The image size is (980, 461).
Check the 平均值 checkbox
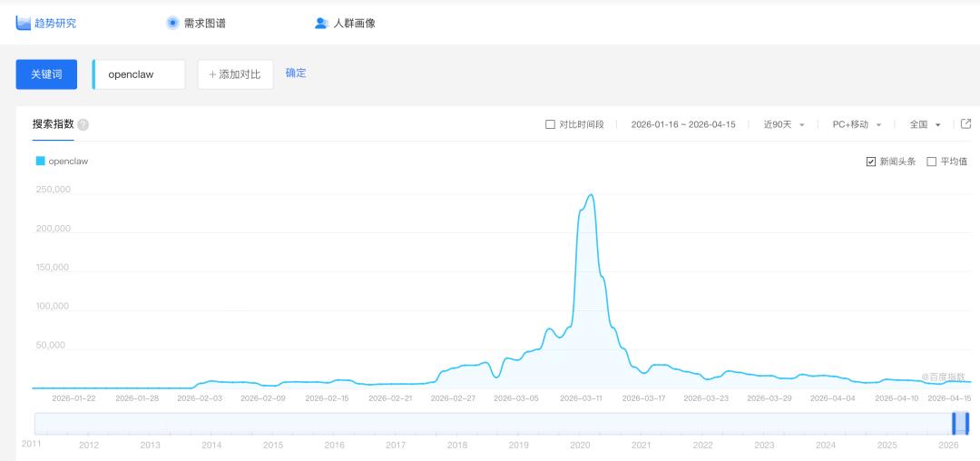[931, 162]
